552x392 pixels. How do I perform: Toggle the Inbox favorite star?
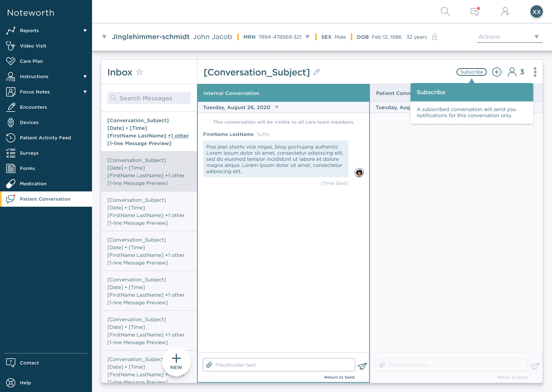(x=140, y=72)
